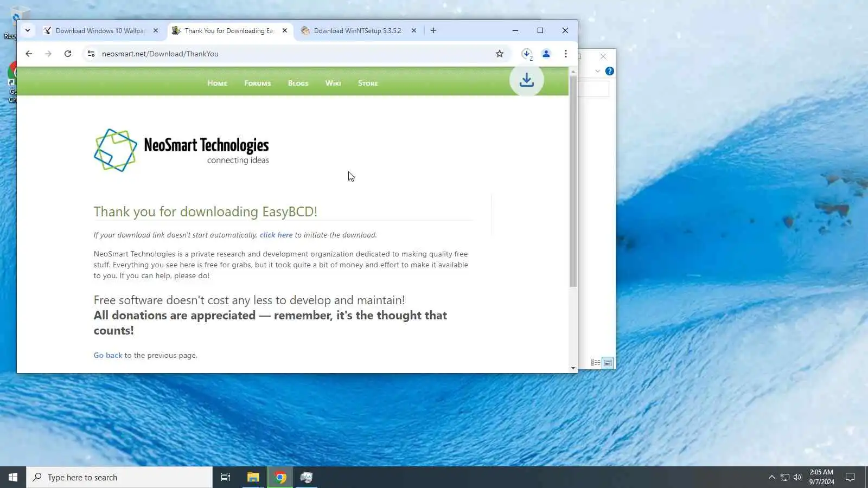Open the notification center icon
Screen dimensions: 868x488
pos(850,477)
